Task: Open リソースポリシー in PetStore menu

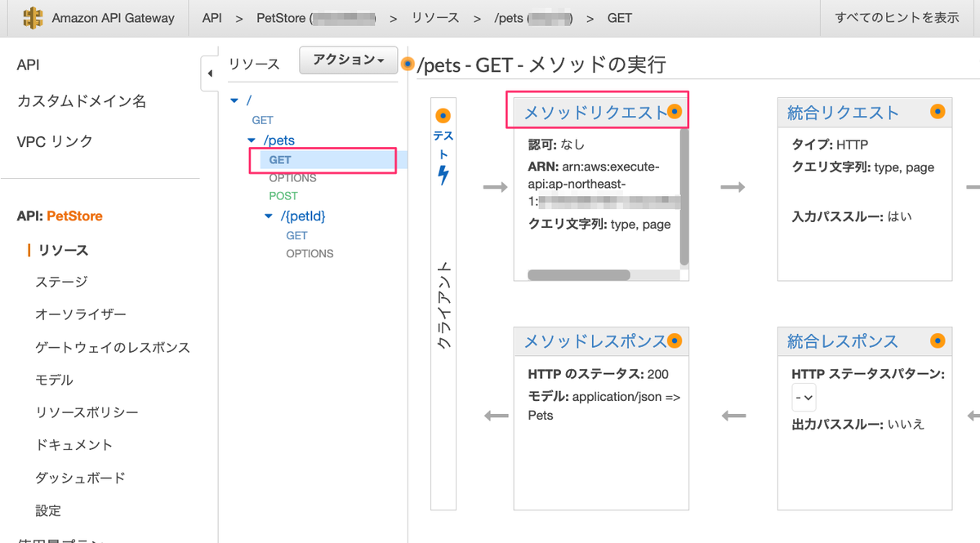Action: tap(87, 412)
